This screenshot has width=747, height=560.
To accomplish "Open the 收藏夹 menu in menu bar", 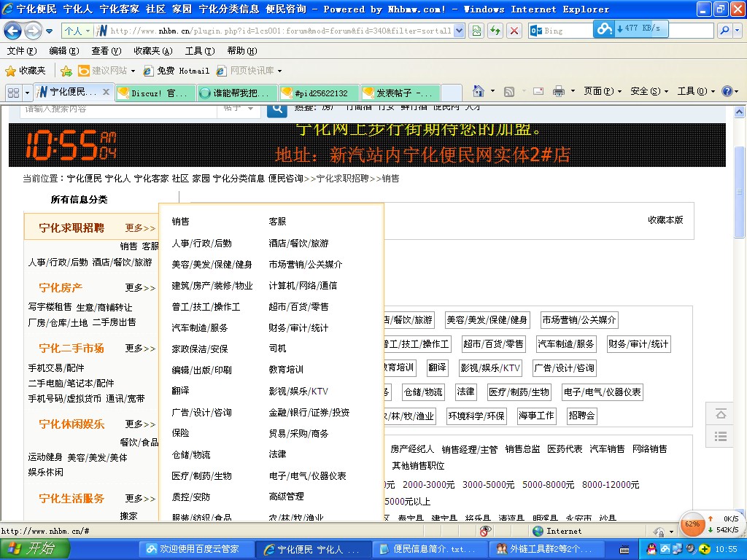I will pyautogui.click(x=152, y=51).
